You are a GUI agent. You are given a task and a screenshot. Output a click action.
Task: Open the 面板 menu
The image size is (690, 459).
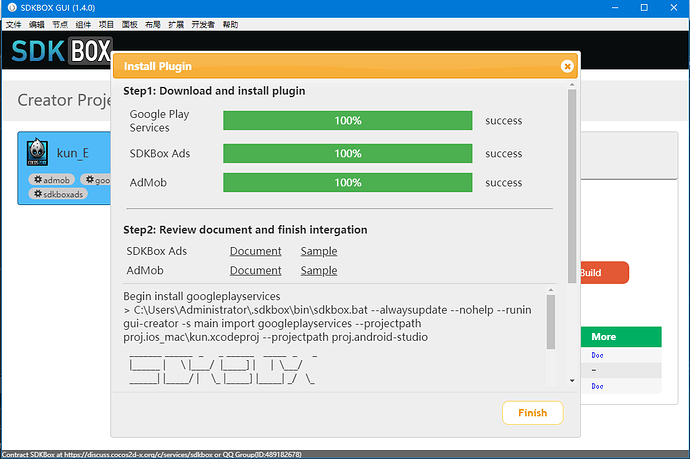129,25
